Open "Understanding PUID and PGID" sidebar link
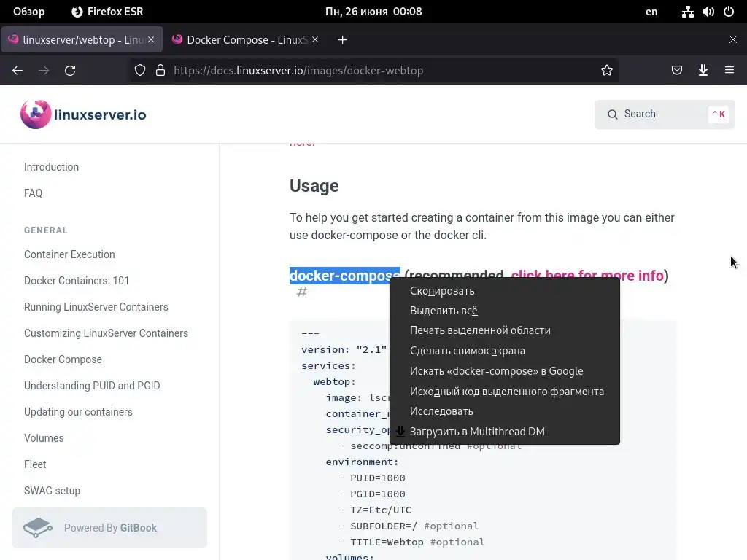The height and width of the screenshot is (560, 747). [x=92, y=386]
